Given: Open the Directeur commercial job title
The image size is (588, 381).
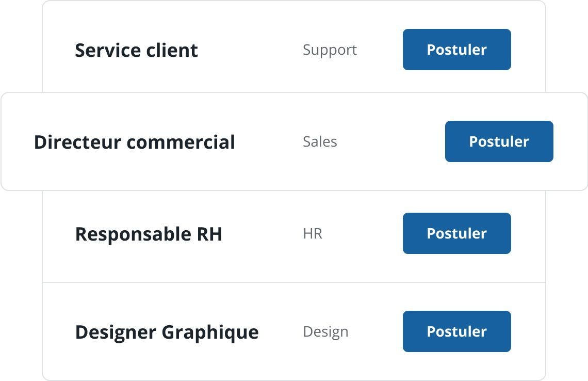Looking at the screenshot, I should (x=134, y=142).
